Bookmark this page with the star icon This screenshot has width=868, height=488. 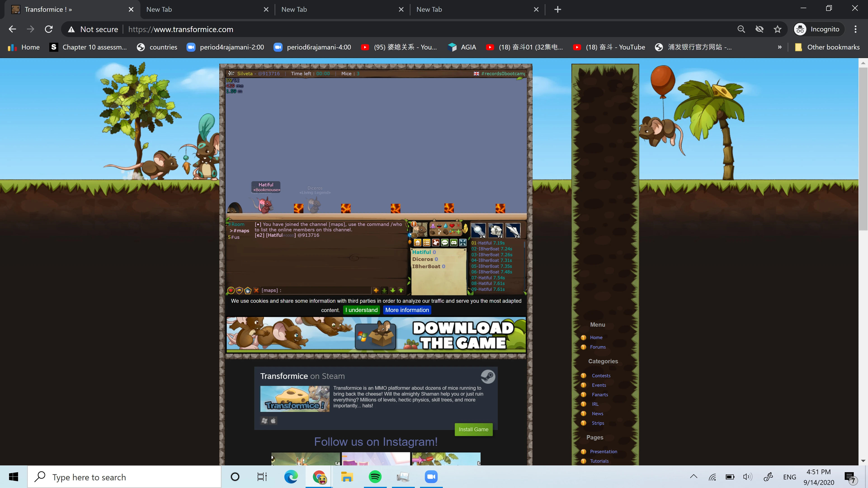click(777, 29)
